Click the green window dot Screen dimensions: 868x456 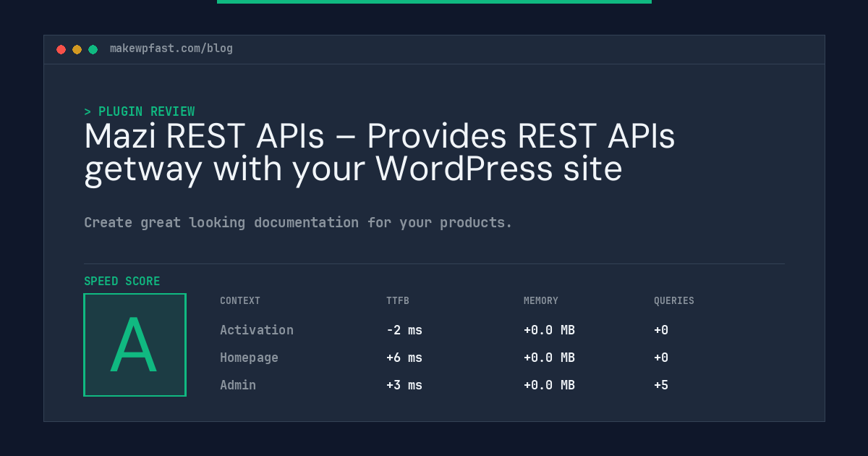93,49
